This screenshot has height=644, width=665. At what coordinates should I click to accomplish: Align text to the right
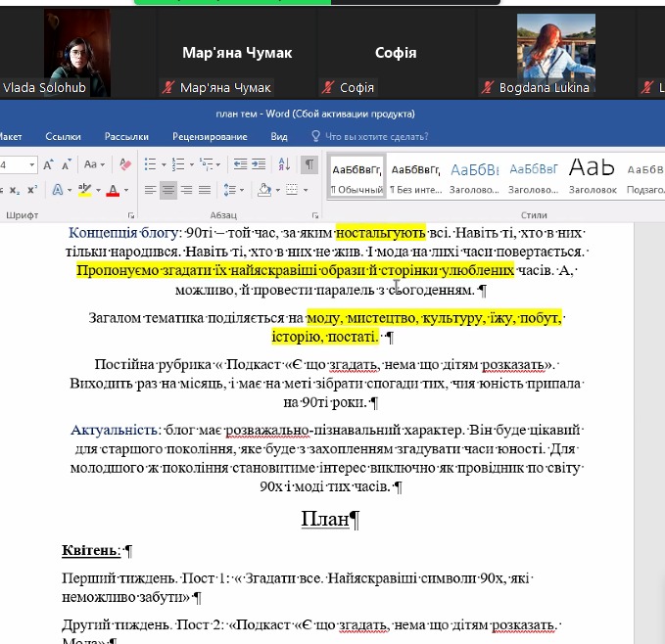point(187,190)
